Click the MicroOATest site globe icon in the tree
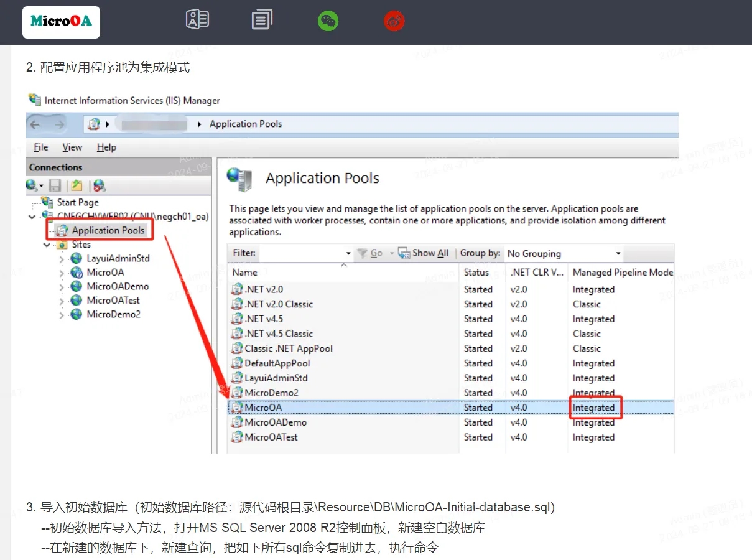This screenshot has height=560, width=752. 77,301
